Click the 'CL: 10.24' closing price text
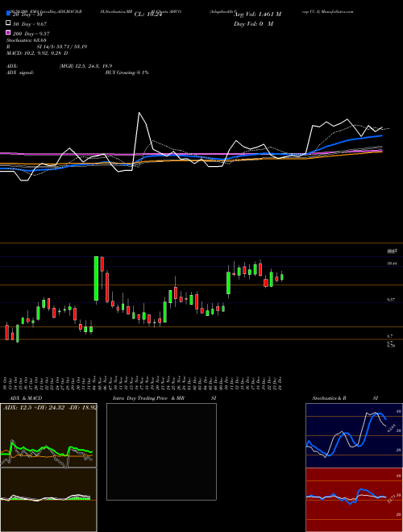This screenshot has width=403, height=532. click(x=148, y=15)
